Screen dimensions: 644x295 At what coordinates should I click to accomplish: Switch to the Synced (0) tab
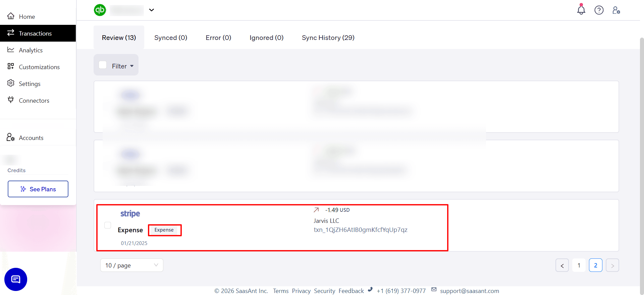[171, 38]
